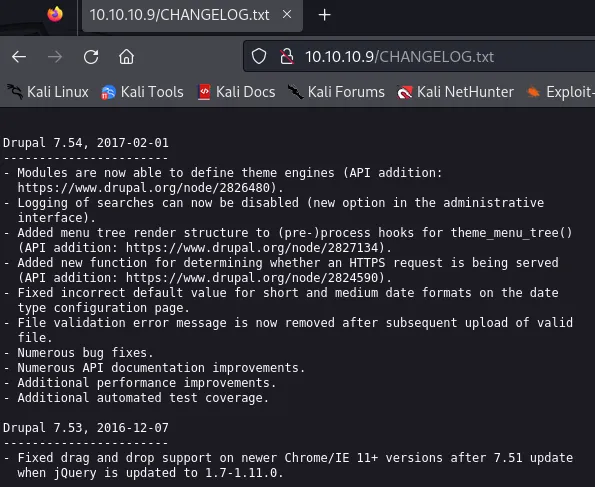Open Kali Forums bookmark
This screenshot has width=595, height=487.
click(336, 92)
